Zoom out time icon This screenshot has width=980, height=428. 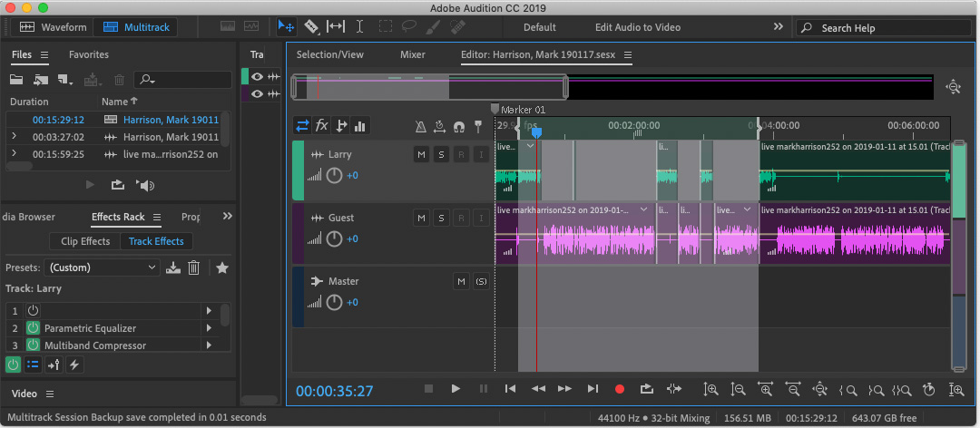(x=793, y=389)
